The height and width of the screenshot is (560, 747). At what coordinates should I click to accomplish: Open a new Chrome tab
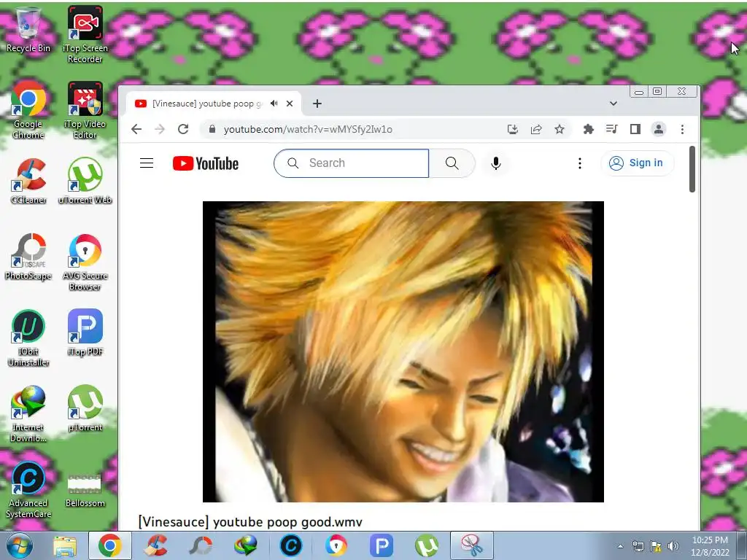click(317, 104)
